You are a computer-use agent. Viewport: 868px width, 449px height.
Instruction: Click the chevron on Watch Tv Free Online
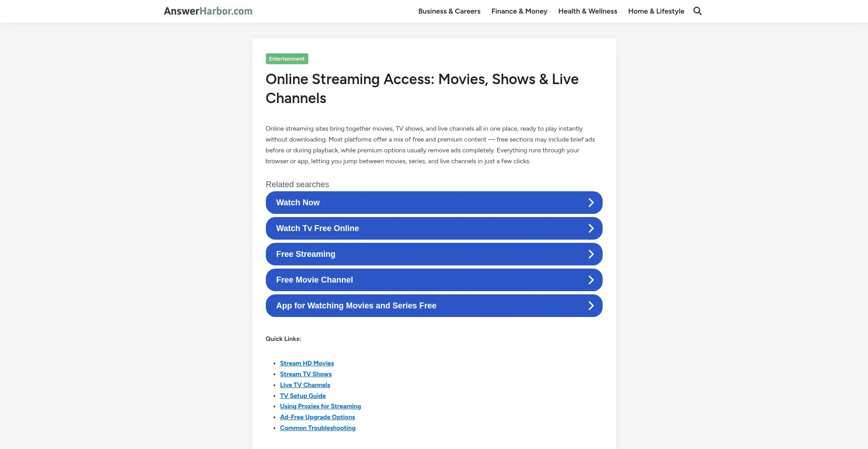[x=591, y=228]
